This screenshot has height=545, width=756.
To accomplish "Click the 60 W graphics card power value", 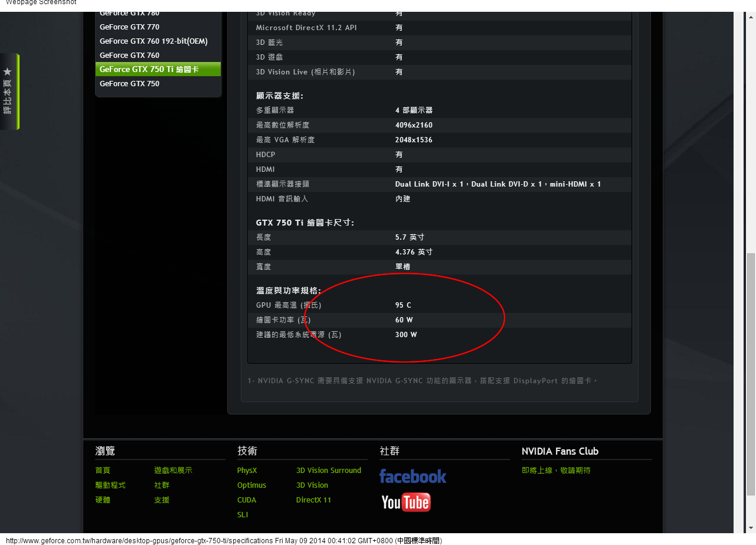I will click(404, 320).
